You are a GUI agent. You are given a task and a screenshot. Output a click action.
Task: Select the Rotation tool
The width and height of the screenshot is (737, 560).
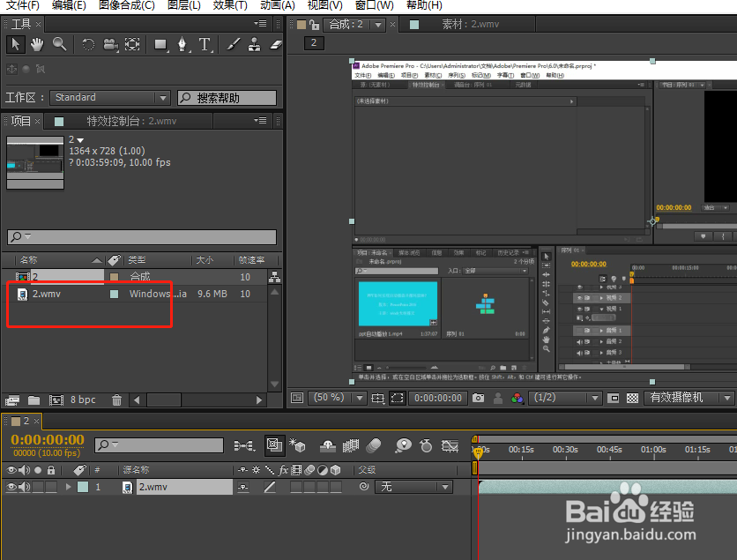[88, 45]
